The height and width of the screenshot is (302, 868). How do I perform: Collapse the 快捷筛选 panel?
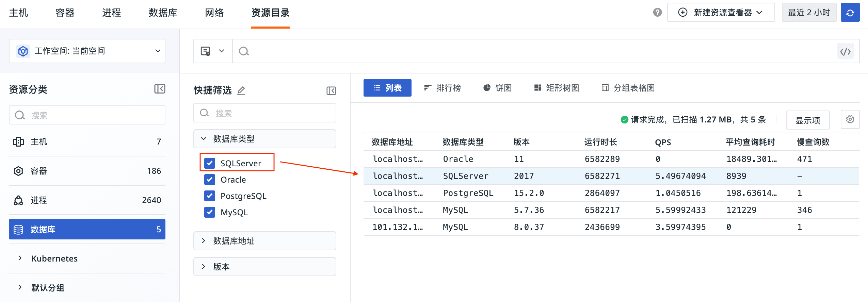click(x=331, y=90)
